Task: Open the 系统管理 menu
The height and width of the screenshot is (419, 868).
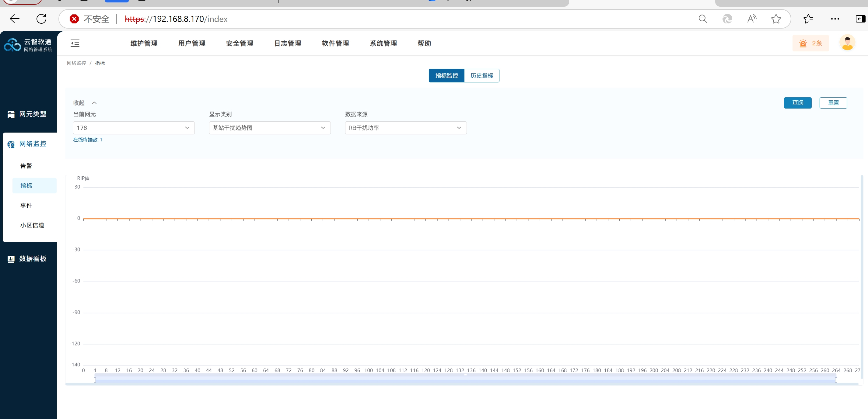Action: coord(383,43)
